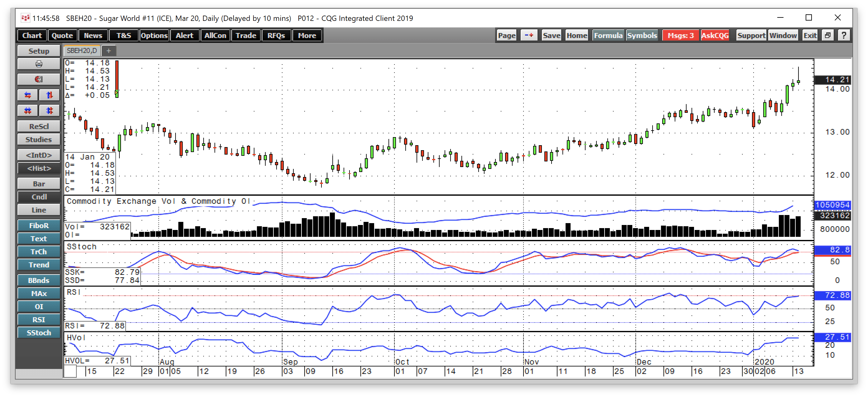The width and height of the screenshot is (868, 397).
Task: Click the minus-plus page icon button
Action: [x=529, y=35]
